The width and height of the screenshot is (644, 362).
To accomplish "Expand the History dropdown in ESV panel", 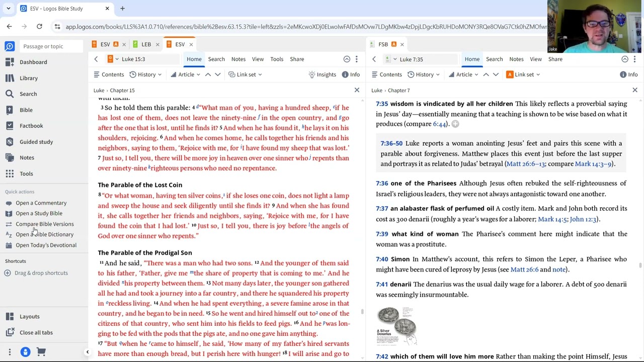I will [x=146, y=74].
